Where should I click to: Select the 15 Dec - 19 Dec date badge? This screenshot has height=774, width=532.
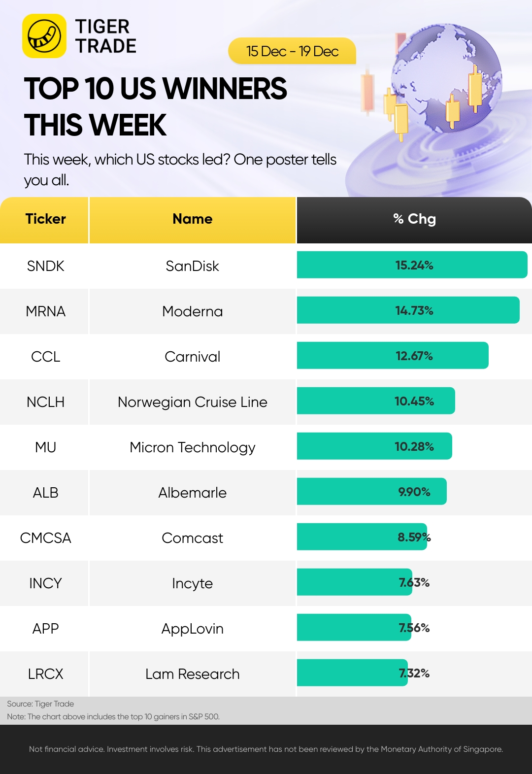(292, 51)
